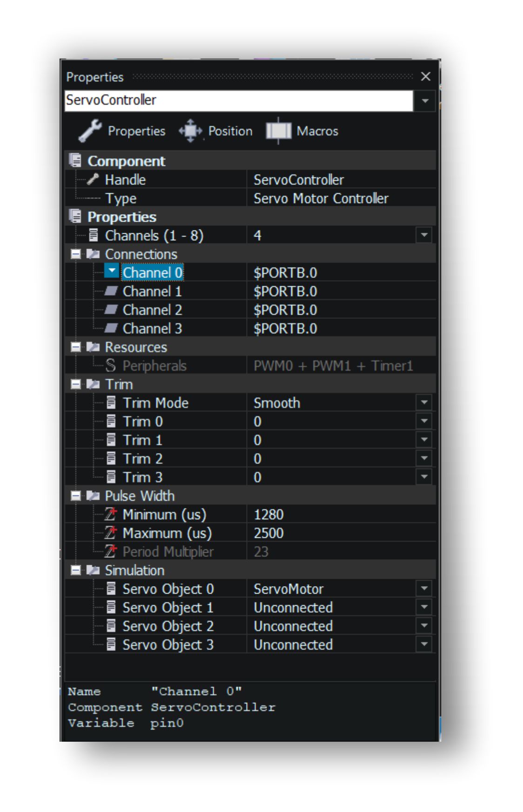
Task: Switch to the Position tab
Action: (x=215, y=131)
